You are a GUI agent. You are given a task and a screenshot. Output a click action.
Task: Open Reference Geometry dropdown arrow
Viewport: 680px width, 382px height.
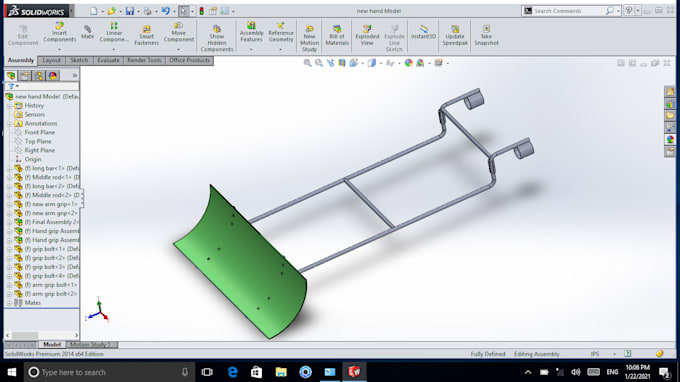(x=281, y=49)
